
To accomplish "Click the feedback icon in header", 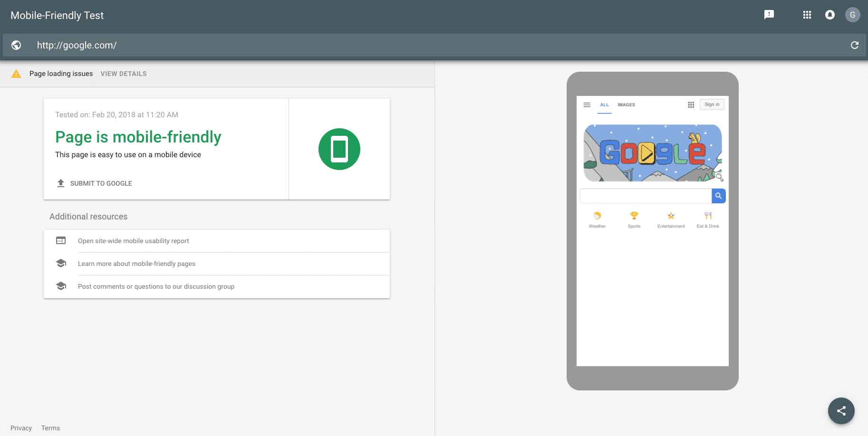I will pyautogui.click(x=769, y=15).
